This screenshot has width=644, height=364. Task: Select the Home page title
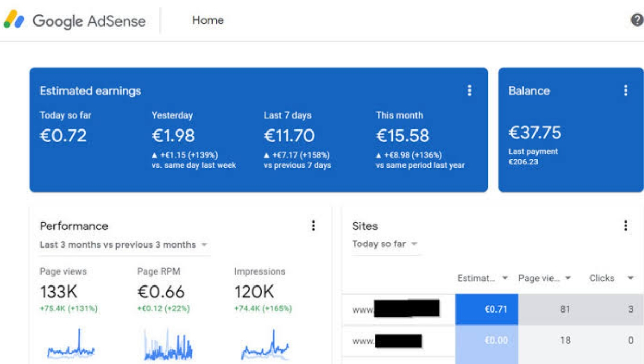[208, 20]
